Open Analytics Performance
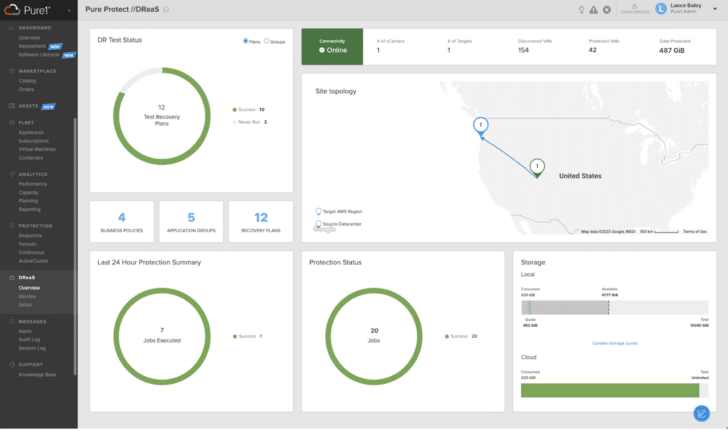 pos(33,184)
